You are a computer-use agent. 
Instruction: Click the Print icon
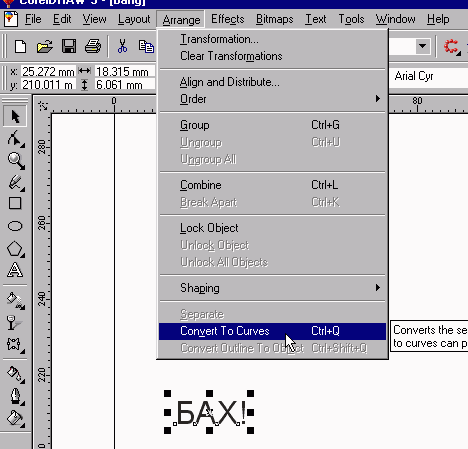[x=93, y=46]
